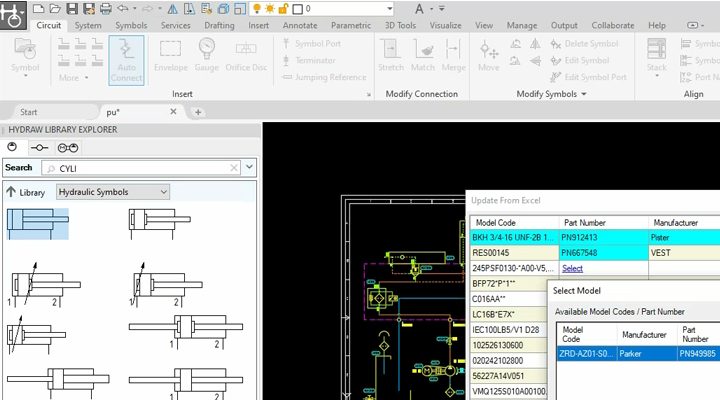Image resolution: width=720 pixels, height=400 pixels.
Task: Switch to the System ribbon tab
Action: tap(88, 25)
